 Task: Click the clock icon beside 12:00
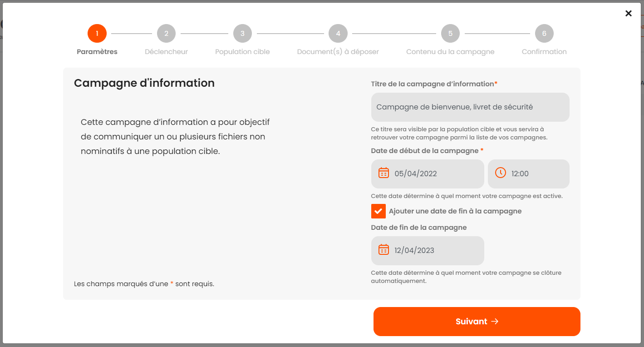[500, 173]
